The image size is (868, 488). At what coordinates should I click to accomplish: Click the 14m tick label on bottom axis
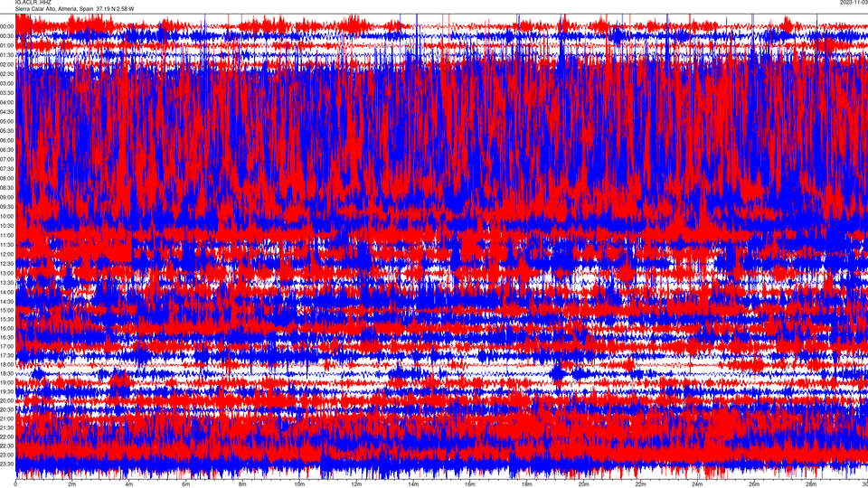click(x=413, y=484)
